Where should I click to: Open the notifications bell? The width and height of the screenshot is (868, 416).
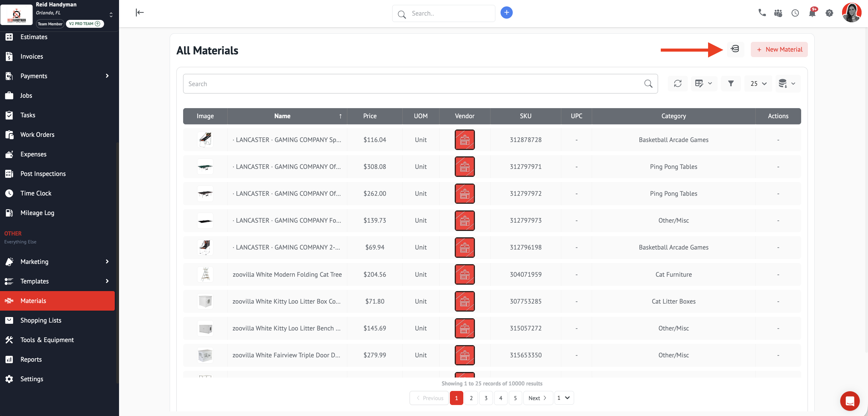pos(812,13)
